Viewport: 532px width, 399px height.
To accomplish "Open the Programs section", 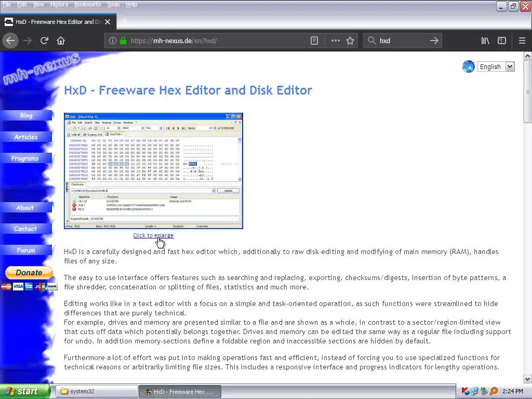I will pyautogui.click(x=26, y=158).
